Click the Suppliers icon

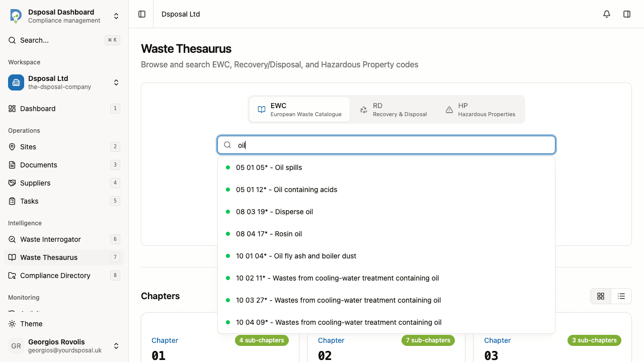[x=11, y=183]
